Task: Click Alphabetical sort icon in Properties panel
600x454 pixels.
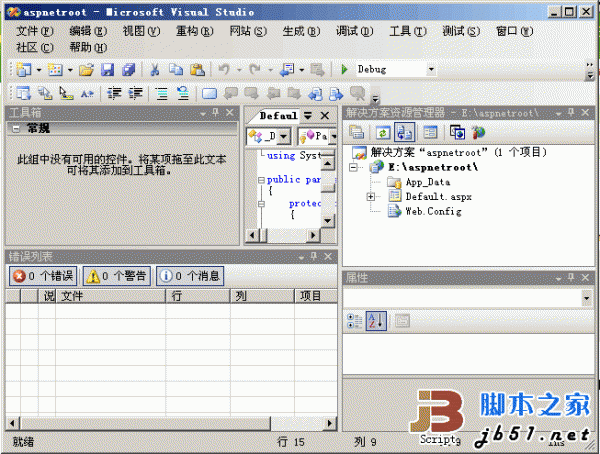Action: 376,321
